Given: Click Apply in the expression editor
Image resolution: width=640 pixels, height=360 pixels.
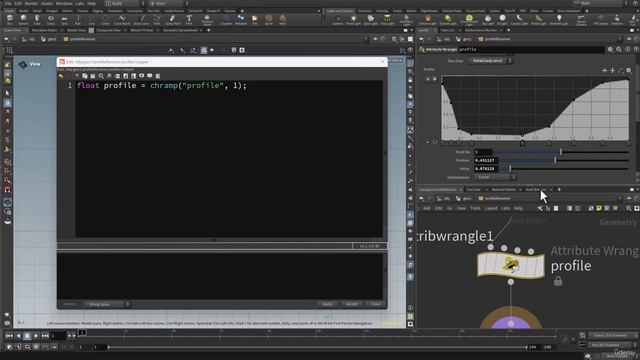Looking at the screenshot, I should click(x=327, y=304).
